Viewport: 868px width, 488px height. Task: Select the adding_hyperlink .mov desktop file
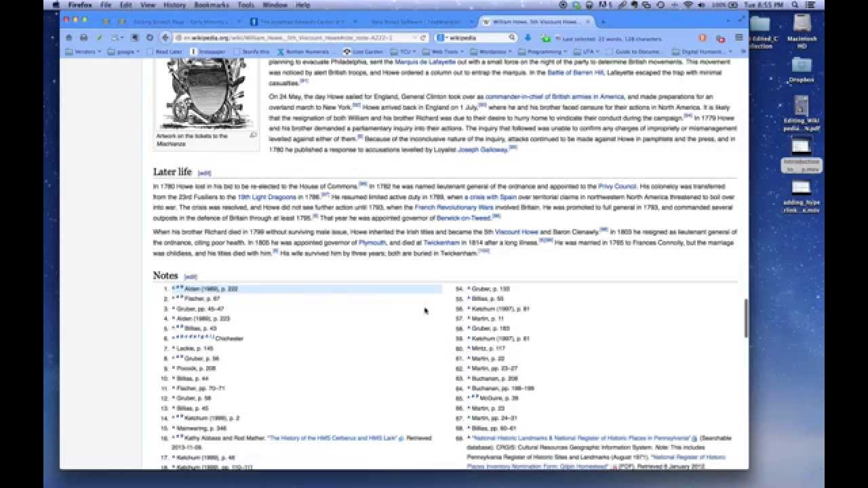(x=801, y=197)
